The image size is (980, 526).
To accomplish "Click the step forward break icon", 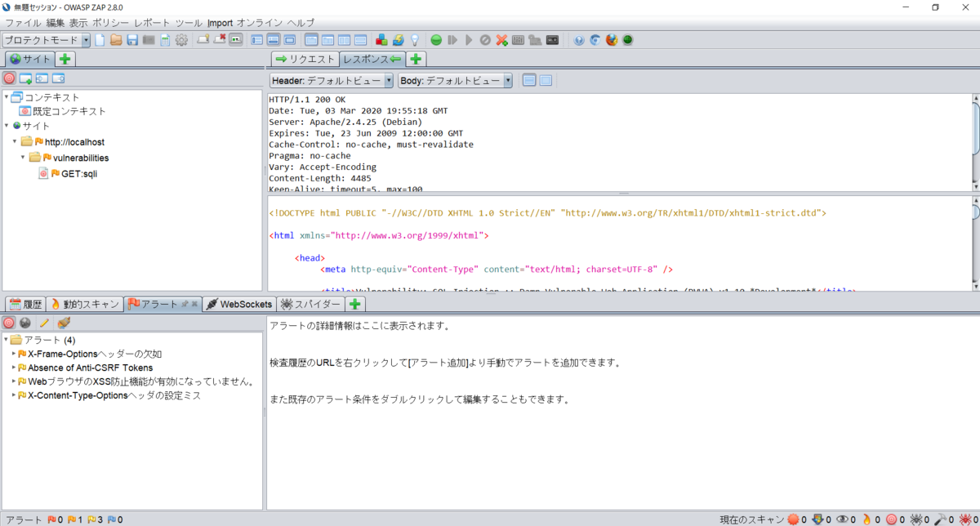I will tap(452, 40).
